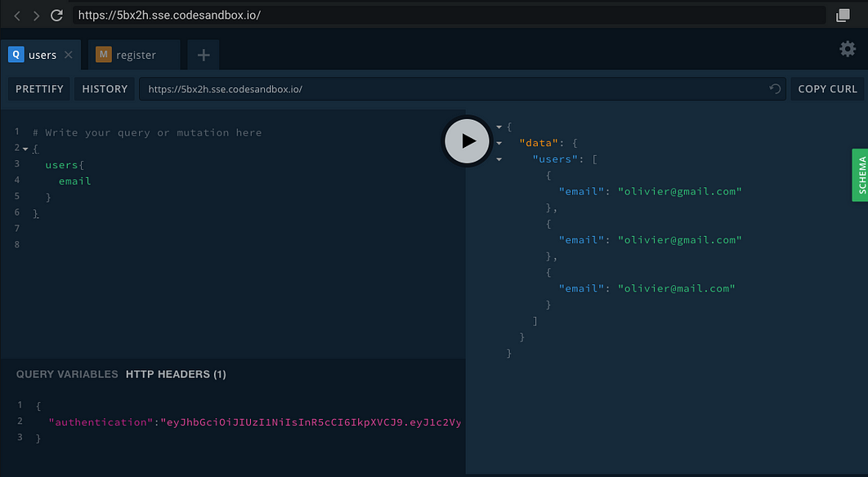
Task: Switch to the register tab
Action: pos(134,55)
